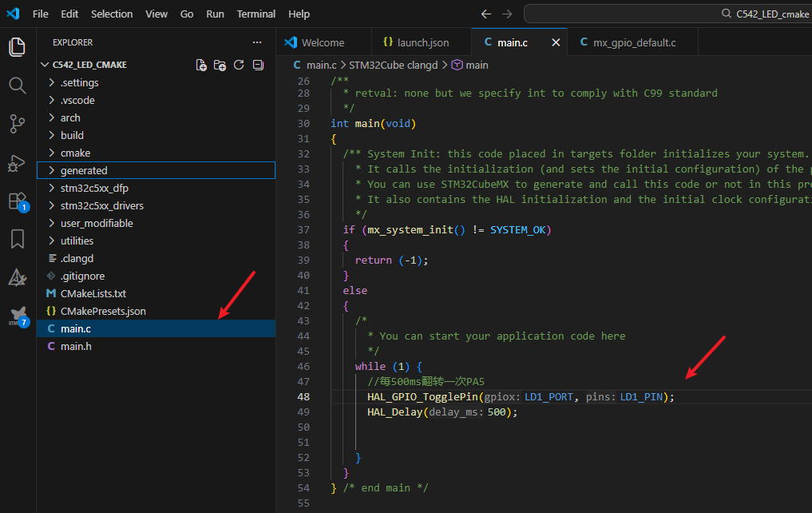Screen dimensions: 812x513
Task: Open the Explorer more actions menu
Action: [x=257, y=42]
